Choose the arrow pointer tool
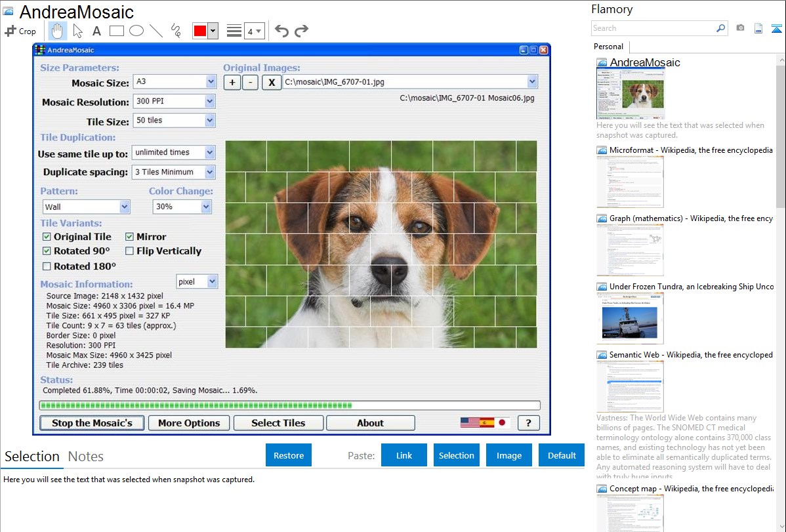Image resolution: width=786 pixels, height=532 pixels. 77,31
